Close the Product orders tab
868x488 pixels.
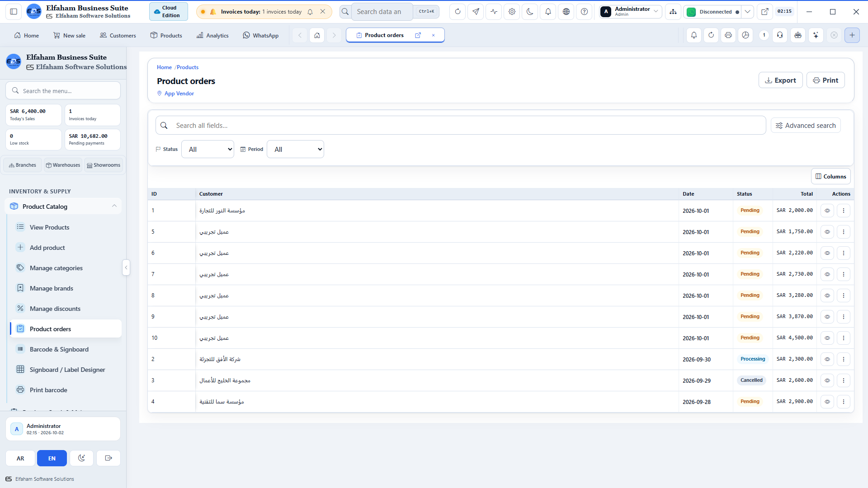pos(433,35)
